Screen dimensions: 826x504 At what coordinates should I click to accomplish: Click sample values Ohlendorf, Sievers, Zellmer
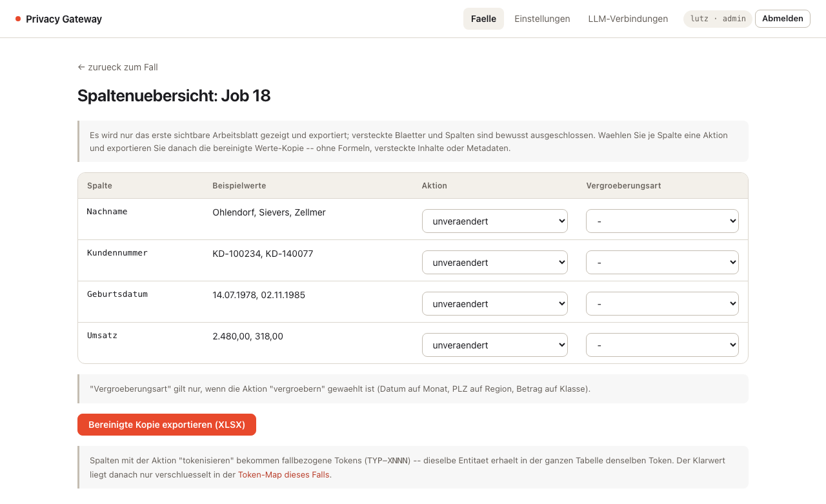click(x=269, y=212)
